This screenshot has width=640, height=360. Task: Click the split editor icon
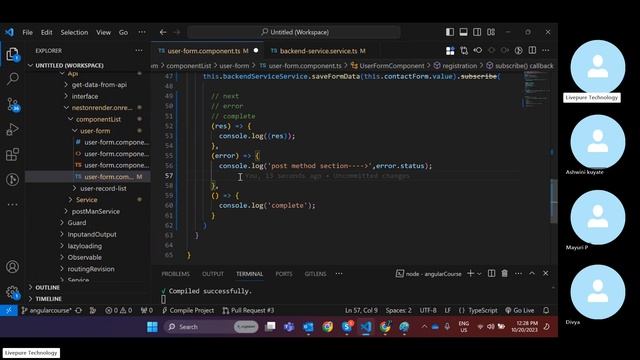click(532, 51)
